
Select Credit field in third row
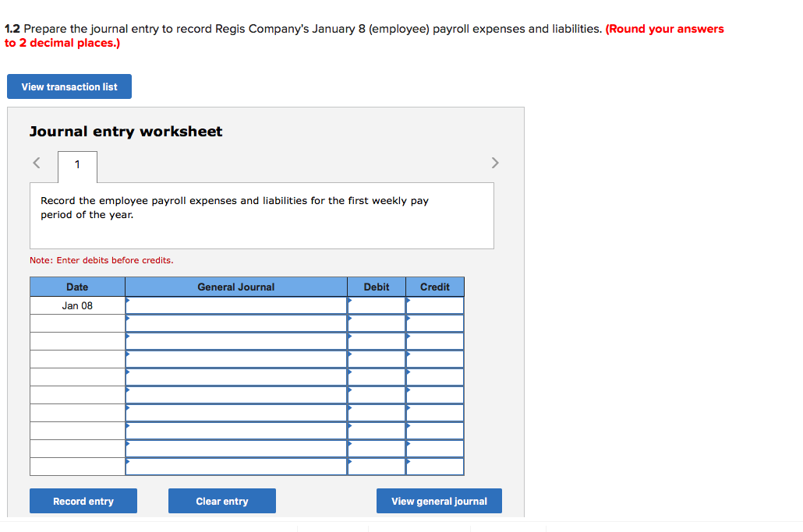pyautogui.click(x=435, y=341)
